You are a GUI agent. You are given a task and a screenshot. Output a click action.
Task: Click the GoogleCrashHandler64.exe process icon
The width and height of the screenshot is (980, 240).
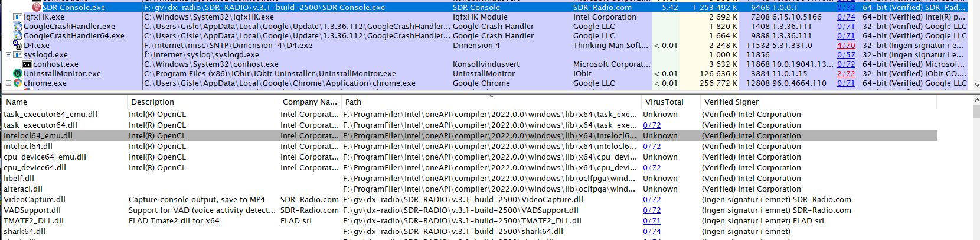tap(18, 36)
